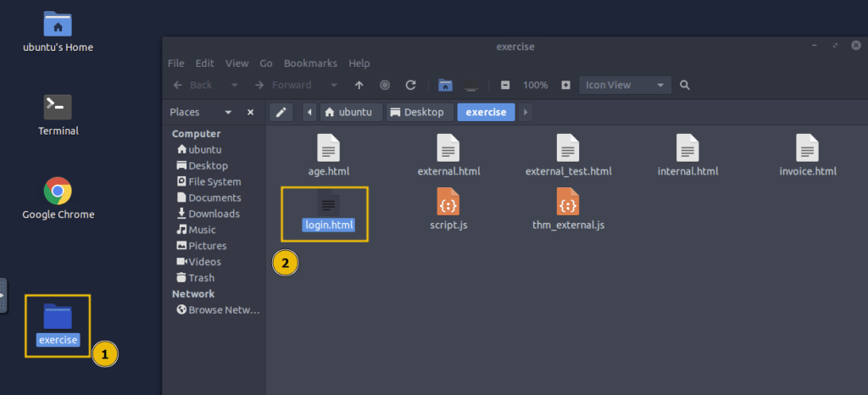Go to Desktop in the path bar
This screenshot has height=395, width=868.
click(420, 112)
